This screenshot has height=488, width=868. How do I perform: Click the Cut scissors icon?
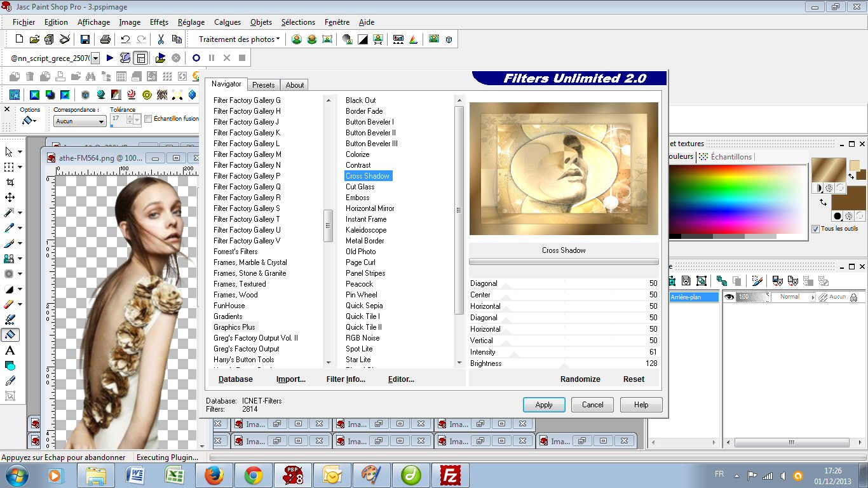pyautogui.click(x=161, y=39)
